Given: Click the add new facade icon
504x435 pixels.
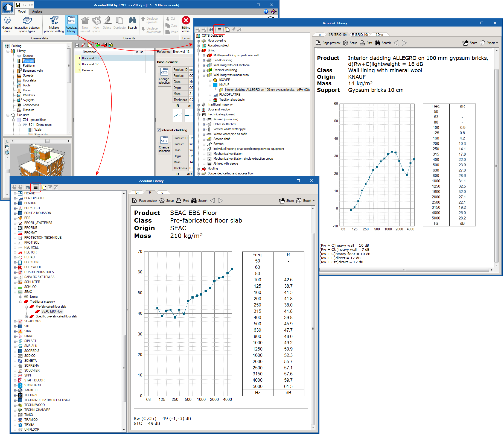Looking at the screenshot, I should coord(77,45).
